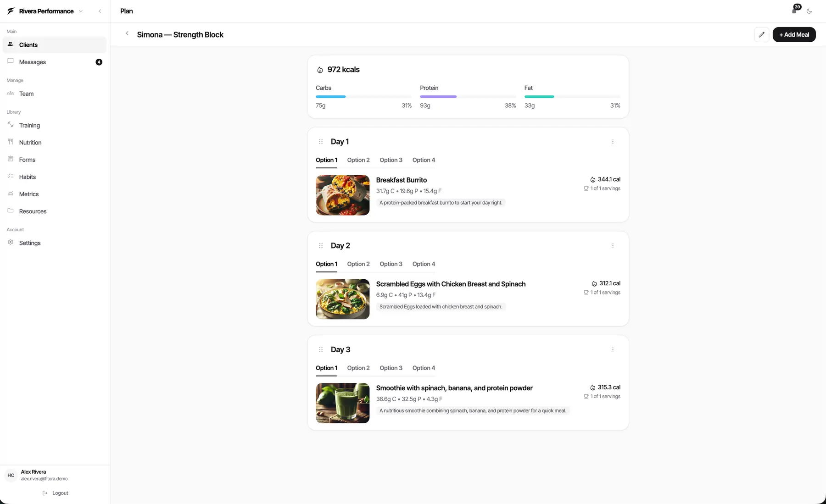The width and height of the screenshot is (826, 504).
Task: Open Messages in the sidebar
Action: pos(55,62)
